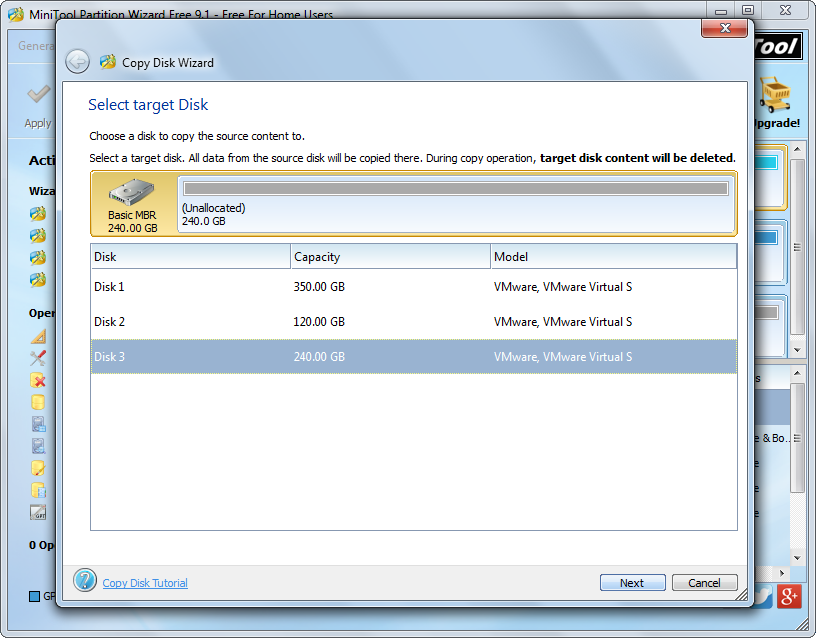Sort by the Model column header

(614, 257)
